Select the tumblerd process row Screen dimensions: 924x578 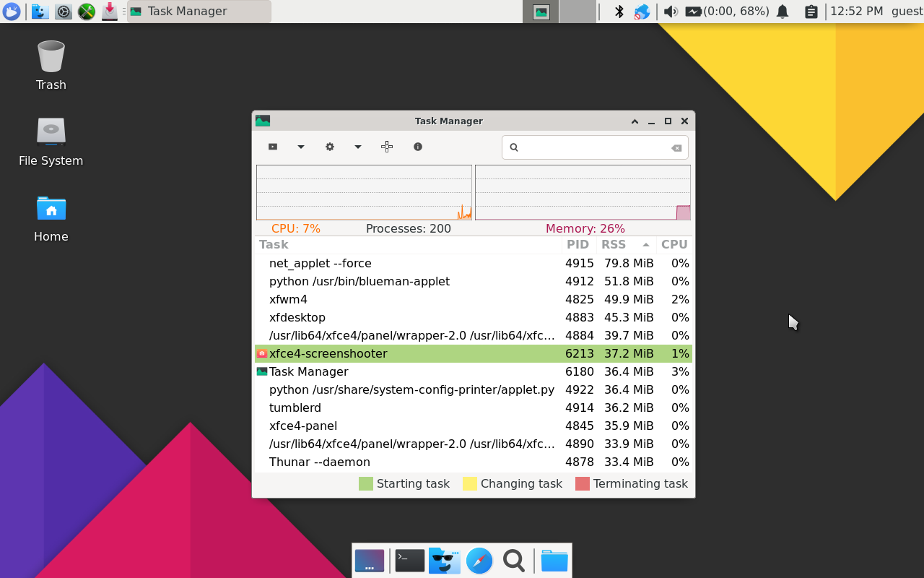[x=474, y=407]
